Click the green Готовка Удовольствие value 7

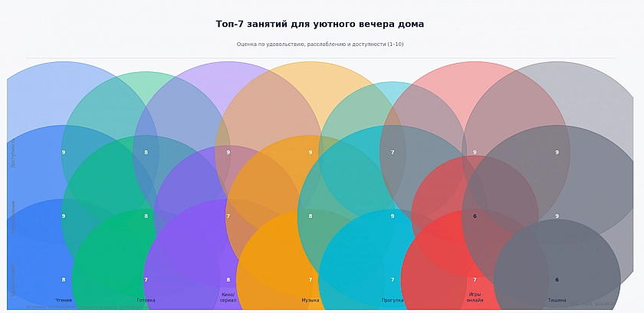click(x=146, y=280)
